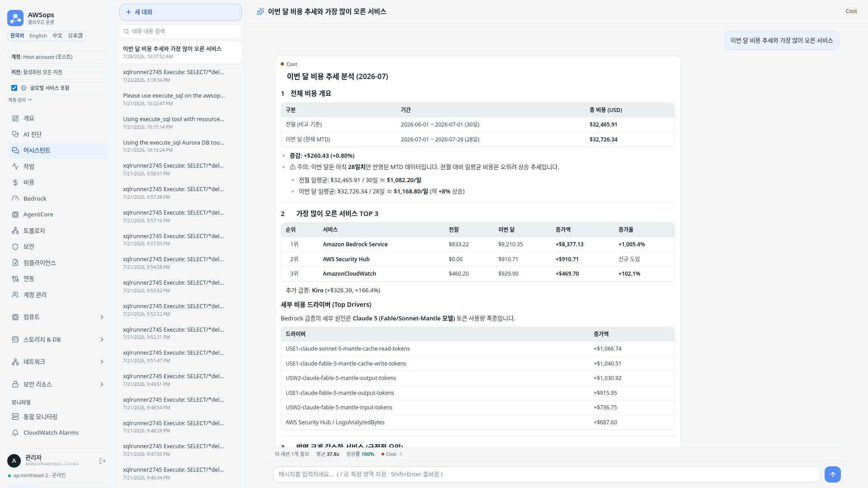Open conversation from 7/21/2026, 9:46:34 PM
This screenshot has width=868, height=488.
(180, 474)
